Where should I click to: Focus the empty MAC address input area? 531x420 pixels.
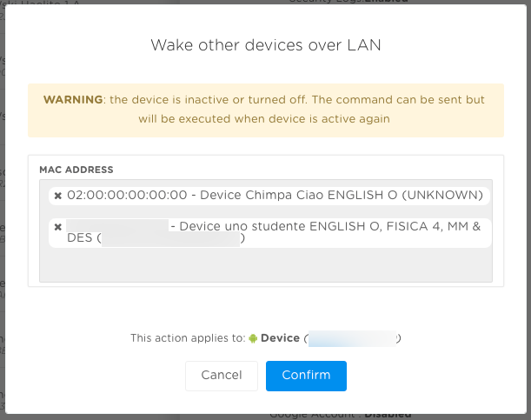click(266, 266)
